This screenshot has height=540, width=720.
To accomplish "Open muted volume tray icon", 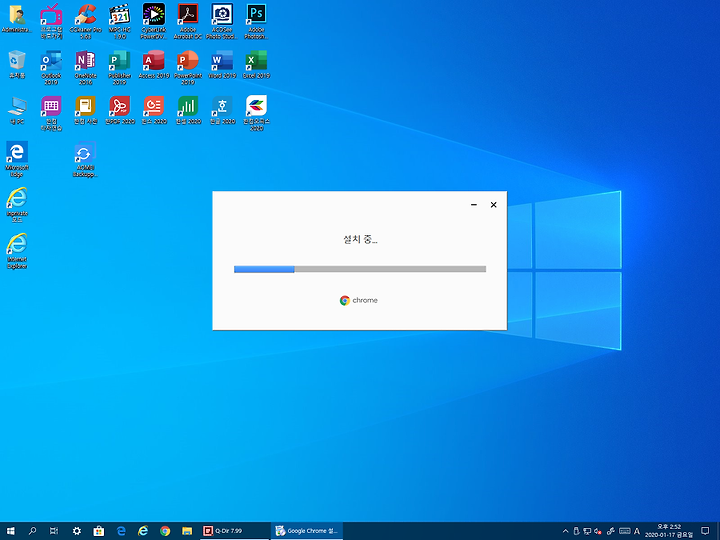I will click(x=598, y=531).
